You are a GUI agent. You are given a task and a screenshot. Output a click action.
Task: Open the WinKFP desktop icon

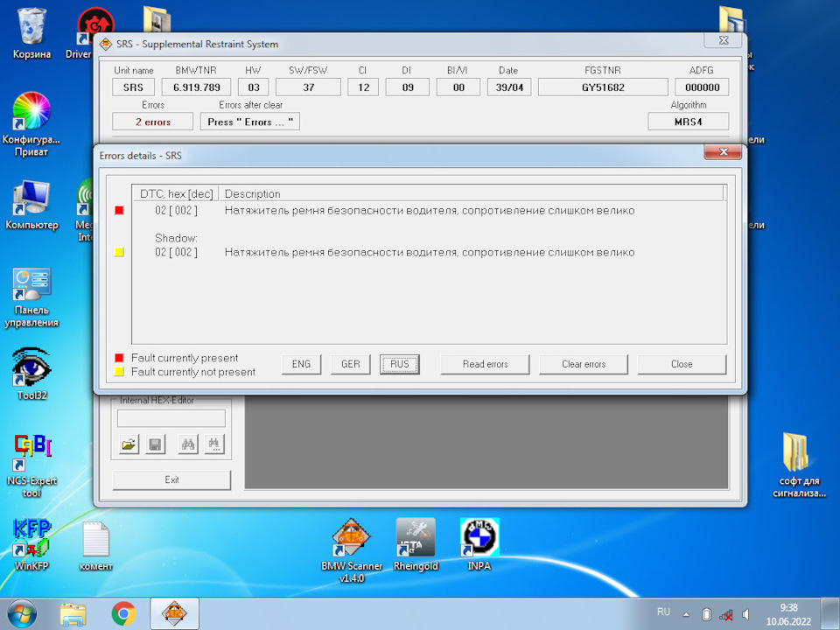pos(31,543)
